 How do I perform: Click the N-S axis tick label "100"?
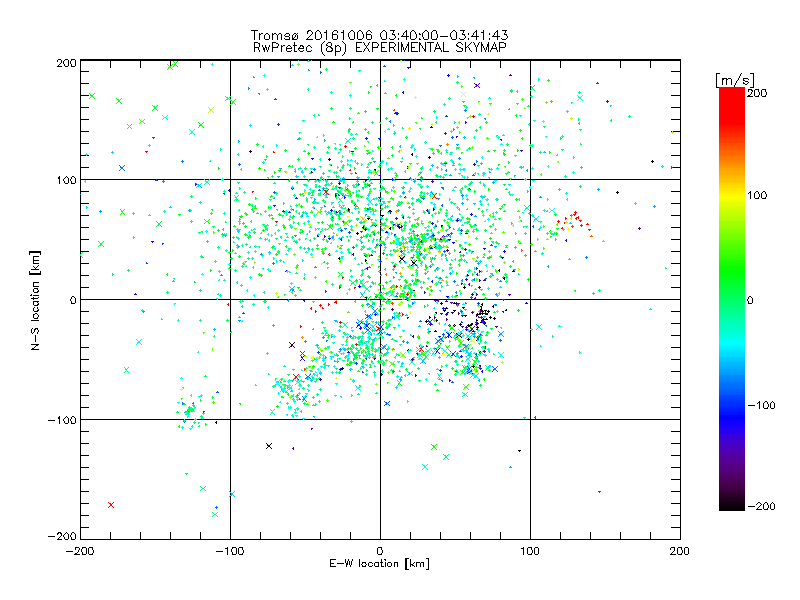66,180
